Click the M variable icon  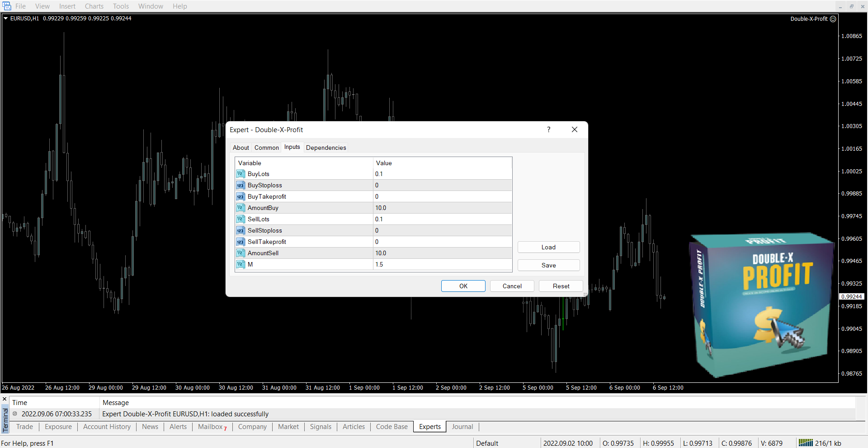pos(240,264)
